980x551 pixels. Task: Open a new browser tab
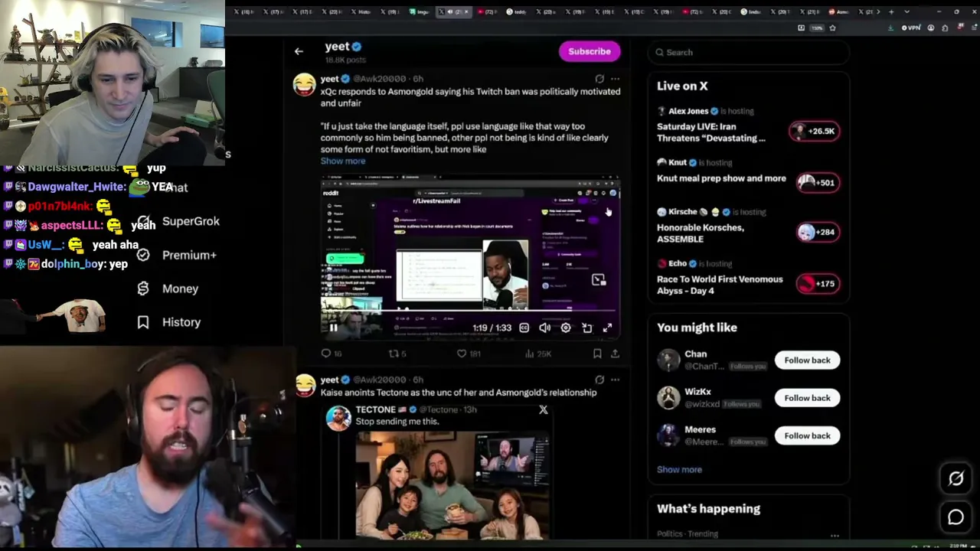(x=891, y=12)
